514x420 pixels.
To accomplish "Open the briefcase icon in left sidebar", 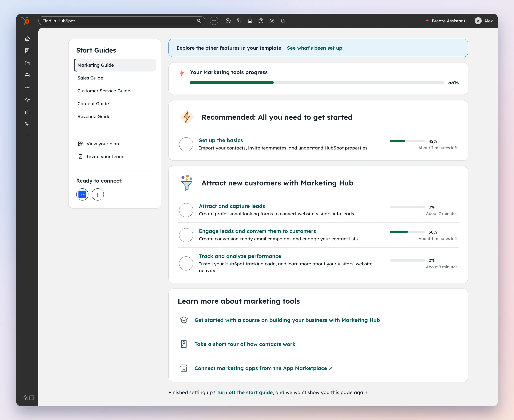I will 27,75.
